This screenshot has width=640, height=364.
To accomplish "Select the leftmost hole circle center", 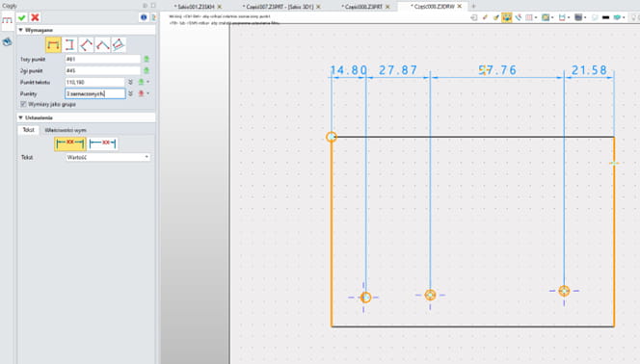I will 365,298.
